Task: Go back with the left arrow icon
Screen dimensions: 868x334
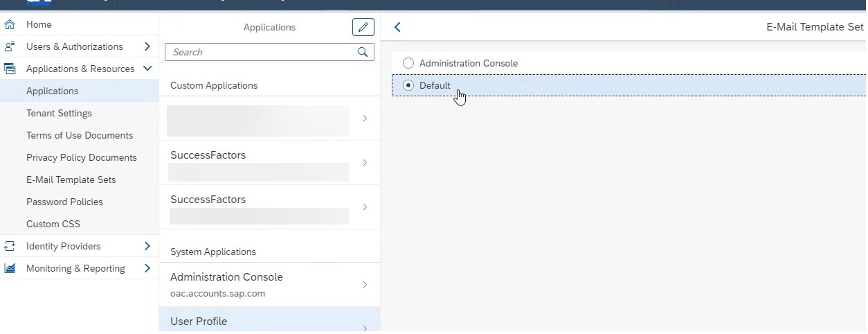Action: [x=397, y=27]
